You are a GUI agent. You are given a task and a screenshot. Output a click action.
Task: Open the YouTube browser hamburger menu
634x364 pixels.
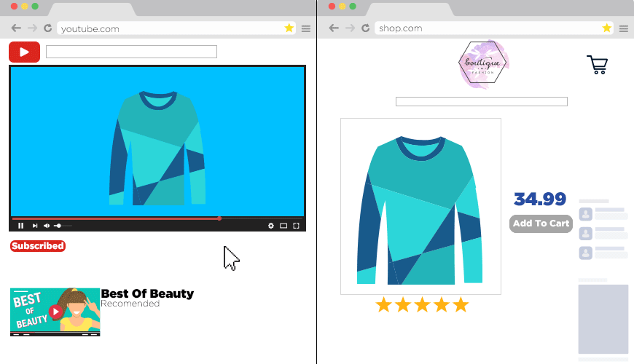(306, 28)
